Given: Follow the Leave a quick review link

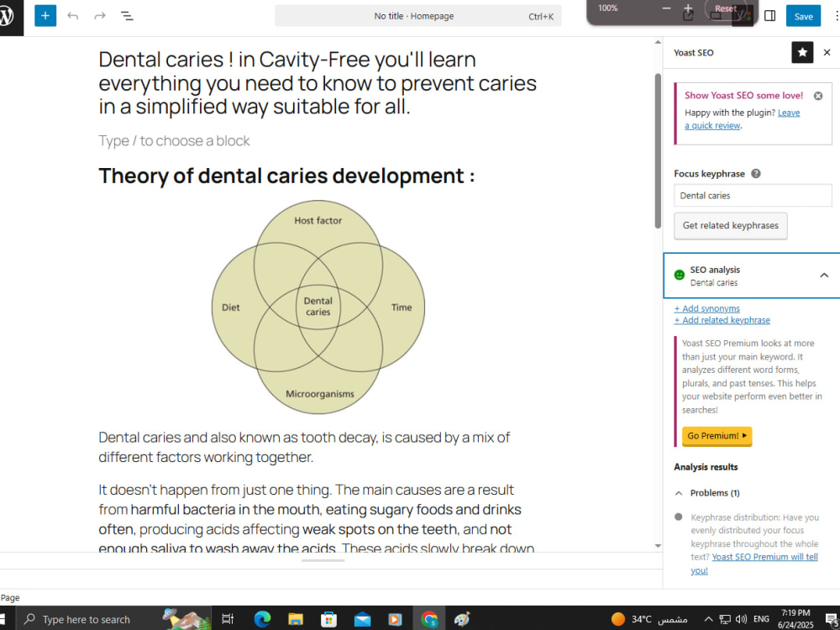Looking at the screenshot, I should [742, 119].
